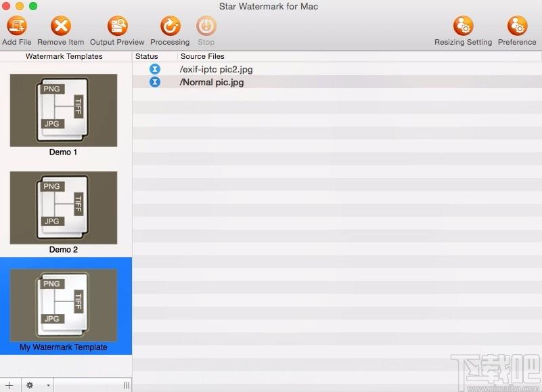The width and height of the screenshot is (542, 392).
Task: Click the sidebar resize handle grip
Action: 127,385
